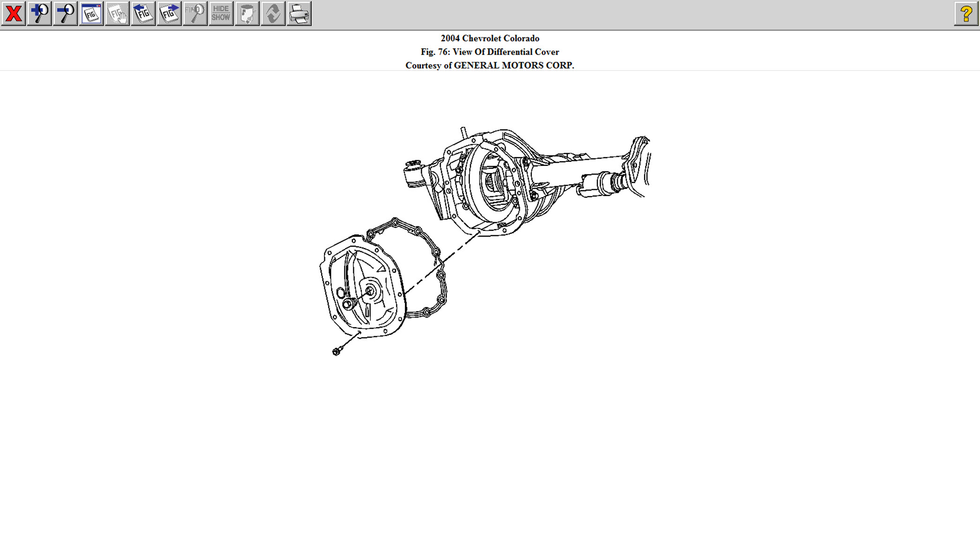Click the differential cover in the diagram
The image size is (980, 541).
pos(361,287)
